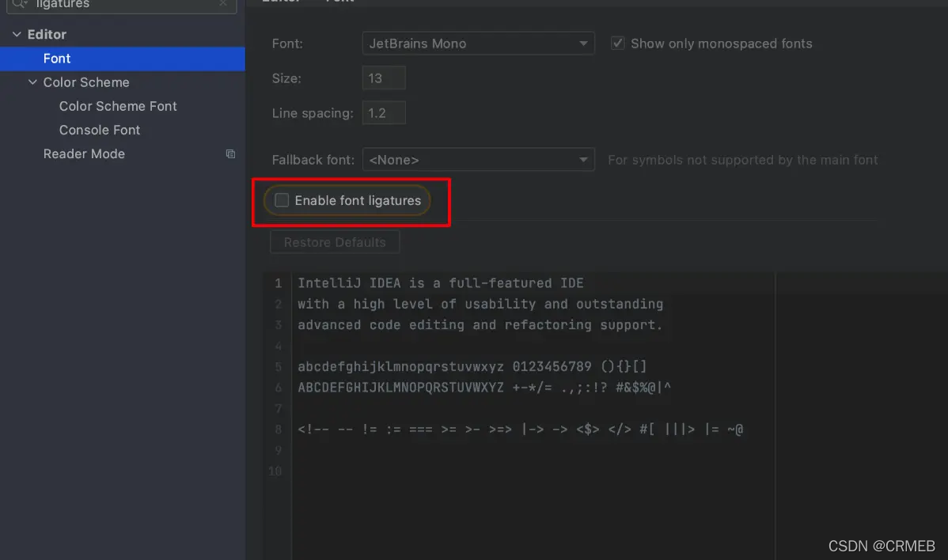
Task: Click preview line 'advanced code editing and refactoring support.'
Action: [x=480, y=325]
